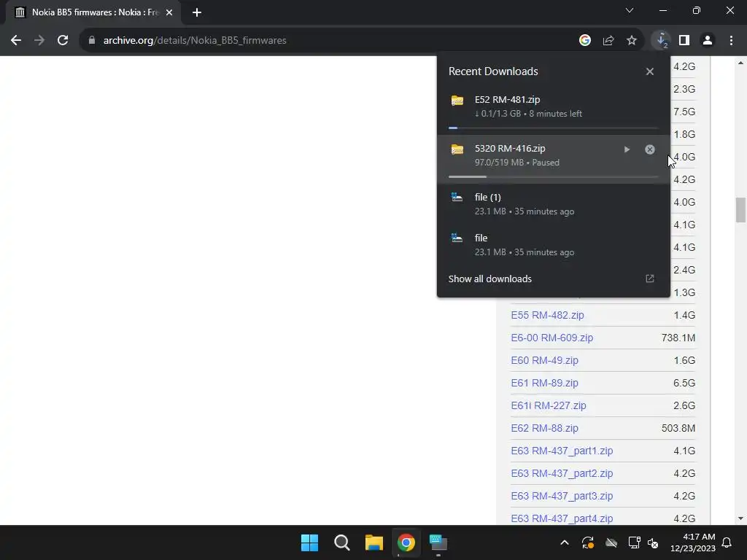Open the clock showing 4:17 AM
Viewport: 747px width, 560px height.
click(693, 542)
